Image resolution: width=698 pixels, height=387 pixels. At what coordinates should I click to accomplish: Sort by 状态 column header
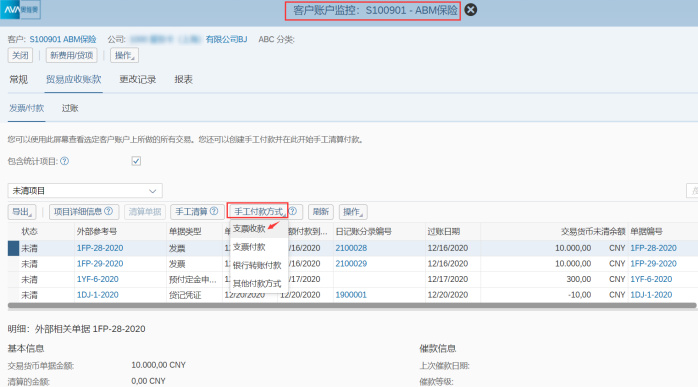coord(29,232)
